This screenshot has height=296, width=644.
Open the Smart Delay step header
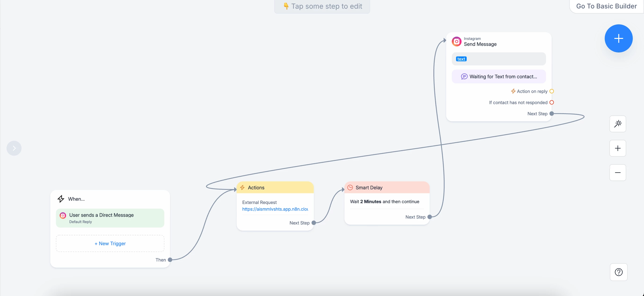click(x=387, y=188)
